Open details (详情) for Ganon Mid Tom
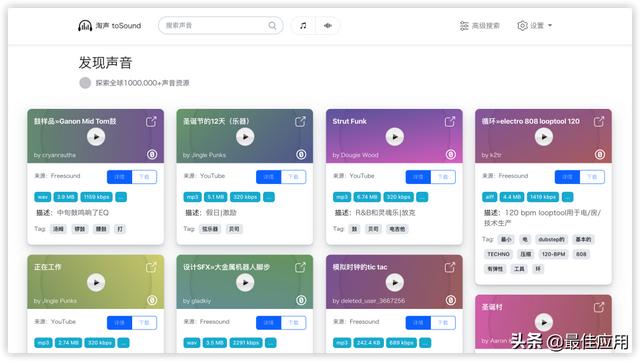 [119, 177]
